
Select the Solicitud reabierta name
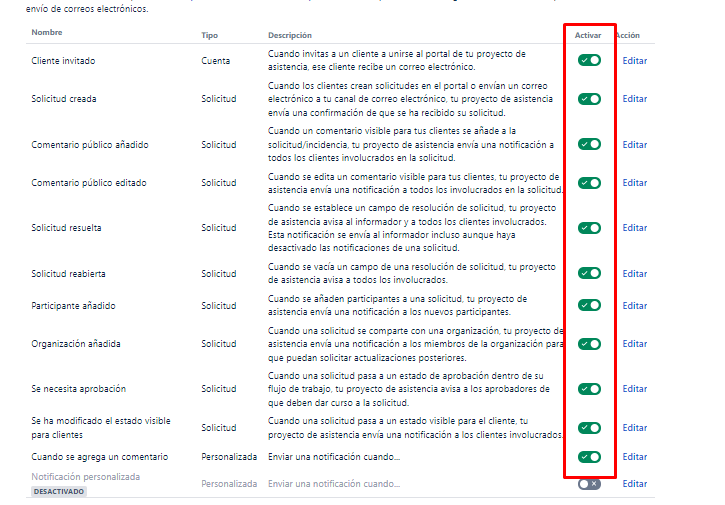click(68, 273)
